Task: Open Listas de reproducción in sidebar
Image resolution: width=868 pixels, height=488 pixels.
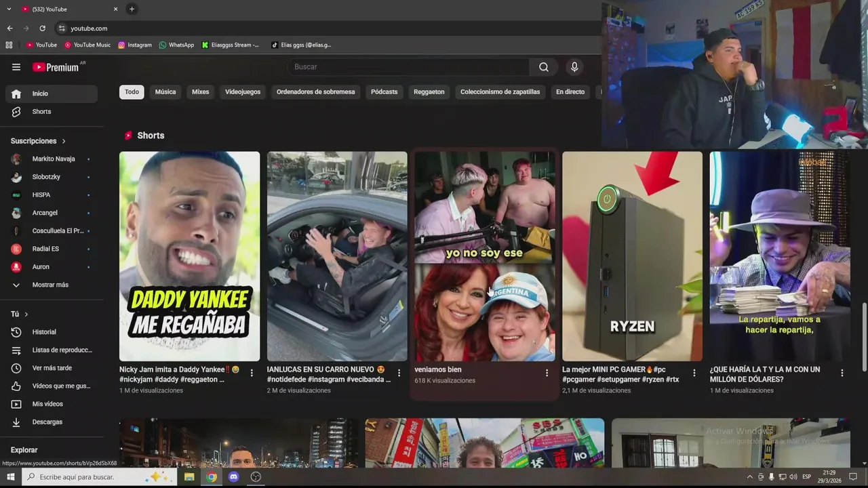Action: pos(52,350)
